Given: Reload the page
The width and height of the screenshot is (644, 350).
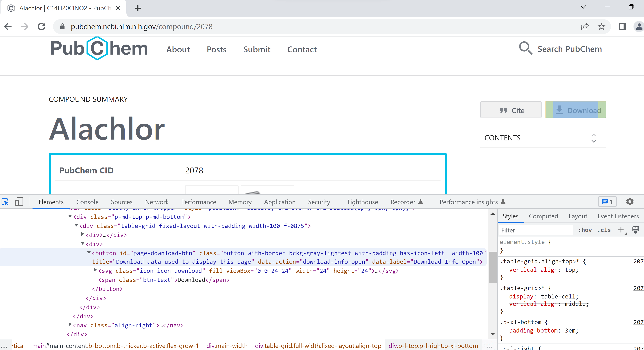Looking at the screenshot, I should click(41, 27).
